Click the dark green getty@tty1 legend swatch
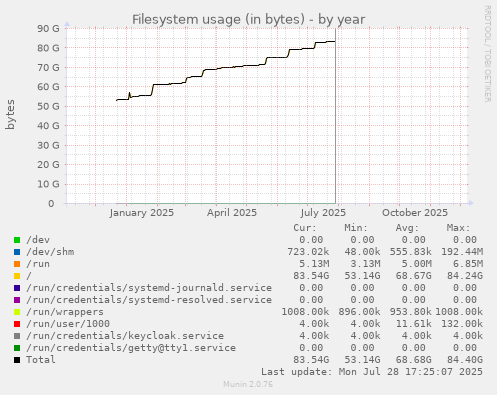 [x=17, y=348]
